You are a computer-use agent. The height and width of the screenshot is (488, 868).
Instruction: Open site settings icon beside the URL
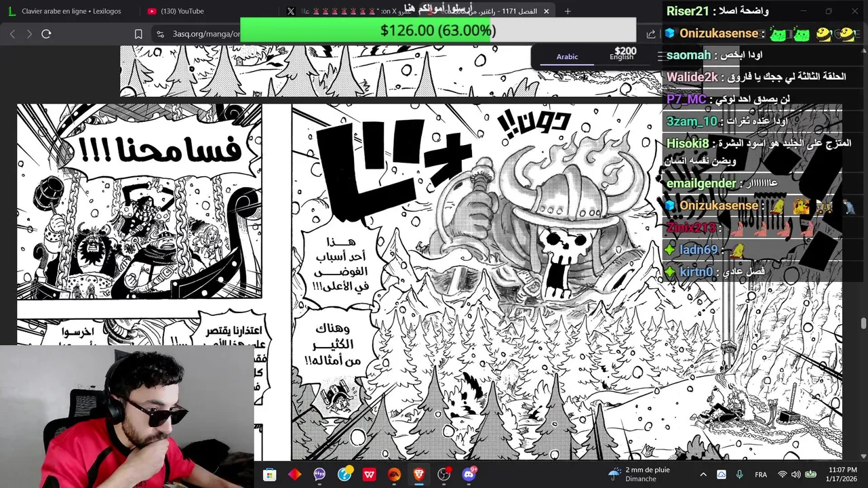(160, 34)
